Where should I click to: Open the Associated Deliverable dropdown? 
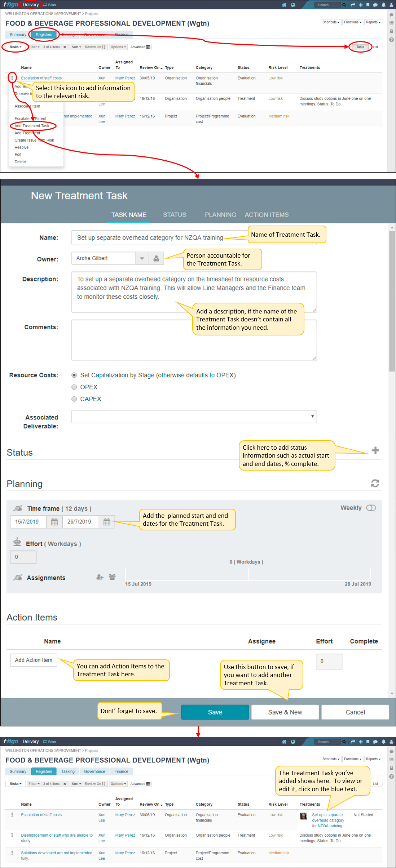point(194,417)
